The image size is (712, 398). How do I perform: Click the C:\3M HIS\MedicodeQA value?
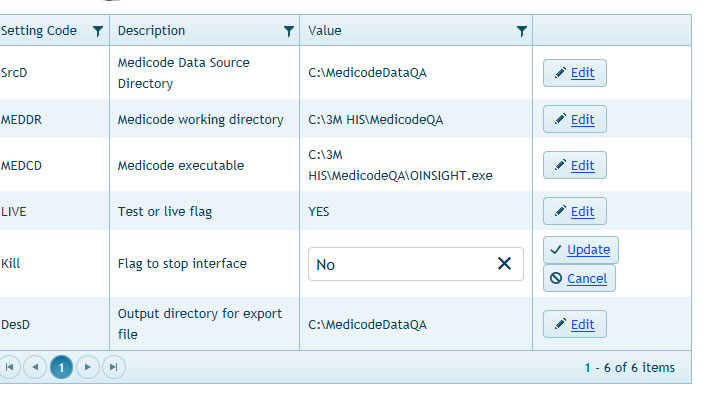[376, 119]
